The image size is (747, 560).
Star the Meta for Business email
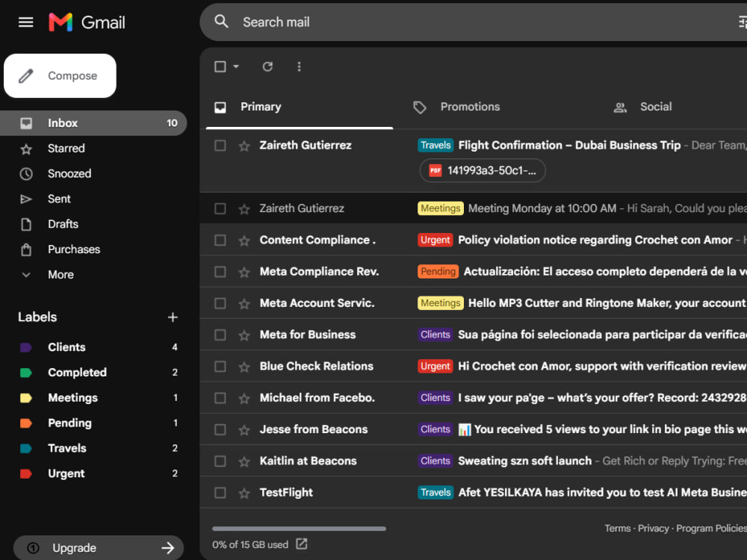244,336
